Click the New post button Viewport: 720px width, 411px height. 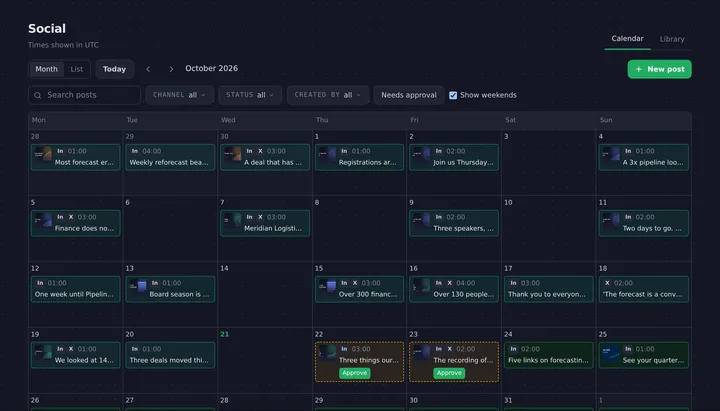point(659,69)
